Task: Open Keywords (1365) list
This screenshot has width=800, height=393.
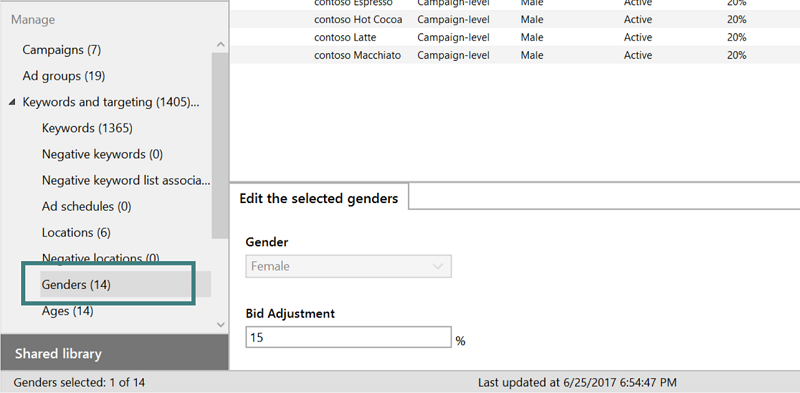Action: tap(87, 128)
